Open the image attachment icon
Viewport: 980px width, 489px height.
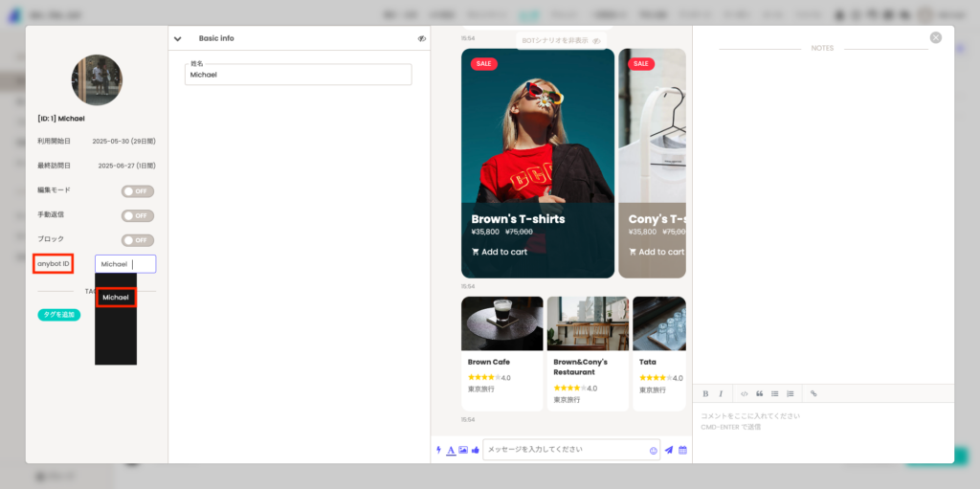coord(463,450)
